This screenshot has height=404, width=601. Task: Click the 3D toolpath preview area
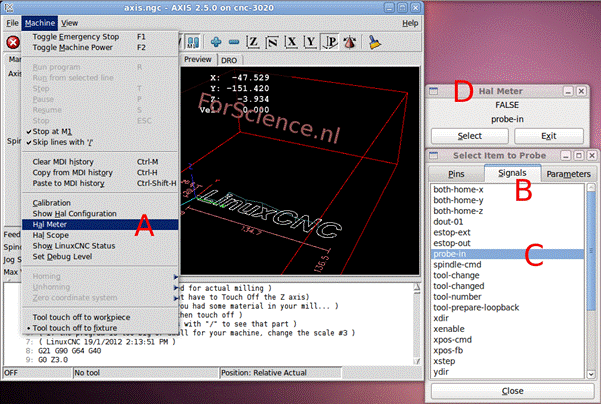(300, 171)
